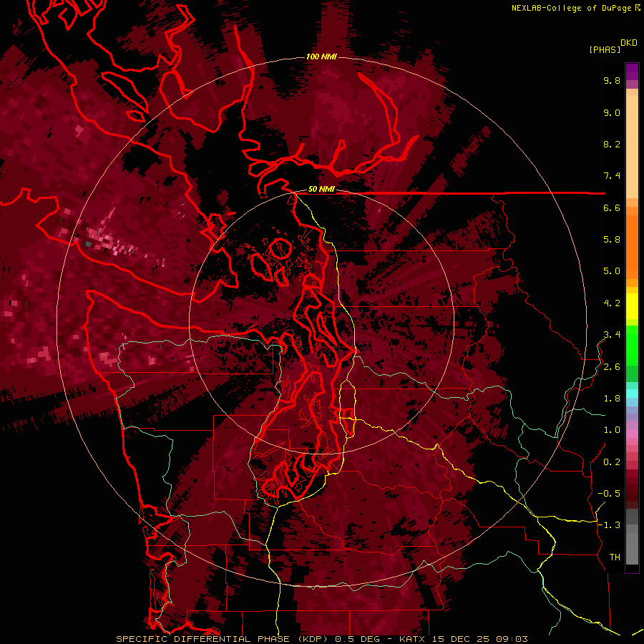Viewport: 644px width, 644px height.
Task: Click the 5.8 legend value
Action: [x=612, y=240]
